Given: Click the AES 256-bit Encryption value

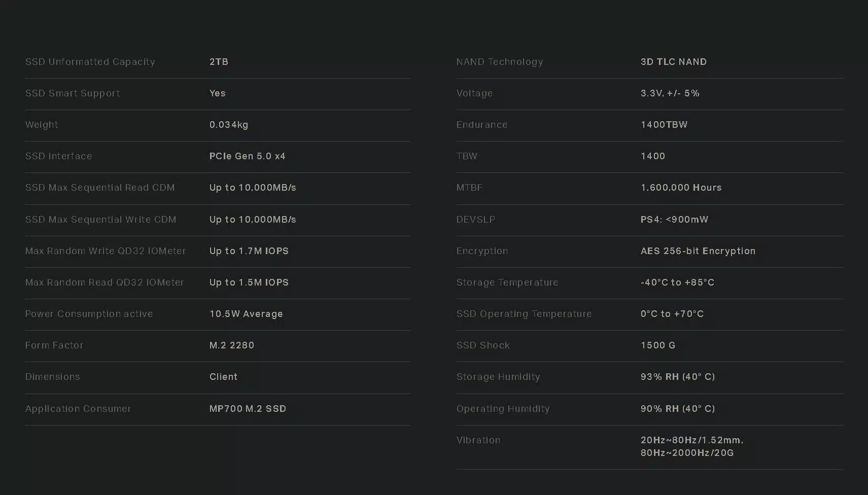Looking at the screenshot, I should click(698, 251).
